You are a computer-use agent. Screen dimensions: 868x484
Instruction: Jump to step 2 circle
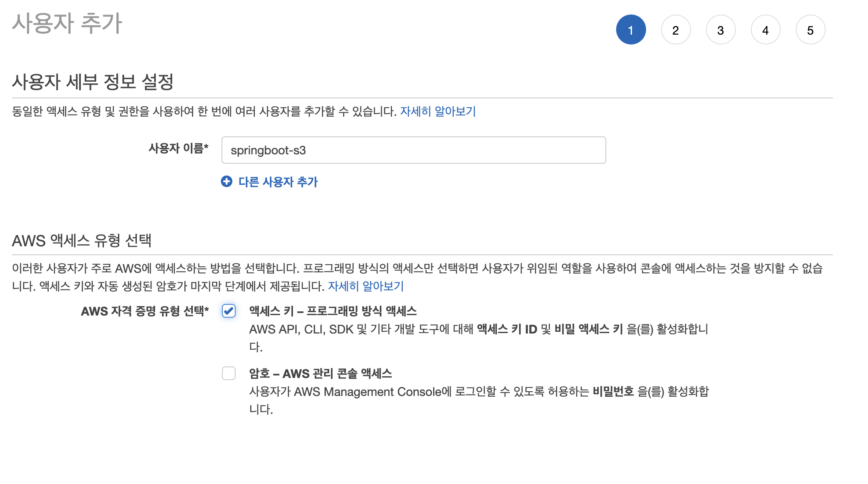coord(676,30)
